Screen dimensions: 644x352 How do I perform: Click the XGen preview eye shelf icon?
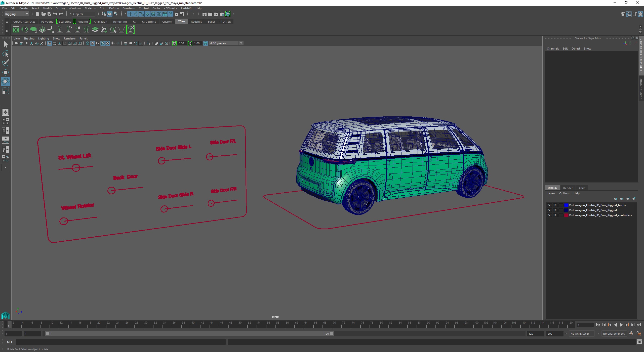click(25, 30)
